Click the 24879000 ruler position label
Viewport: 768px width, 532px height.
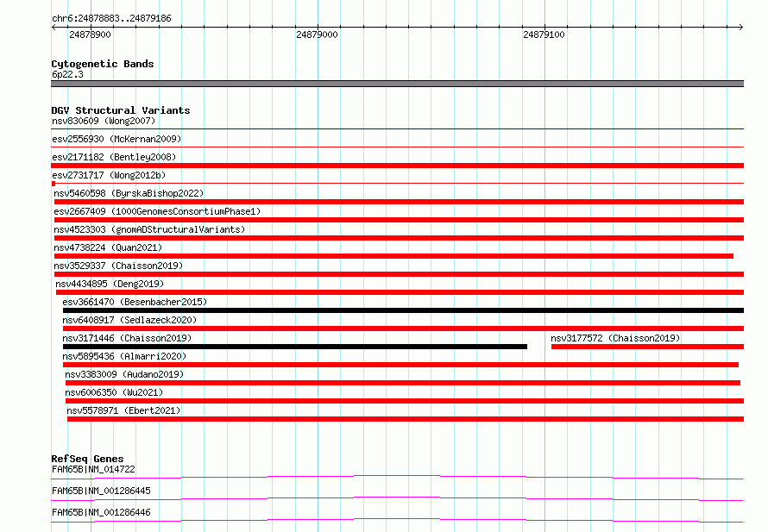click(317, 34)
